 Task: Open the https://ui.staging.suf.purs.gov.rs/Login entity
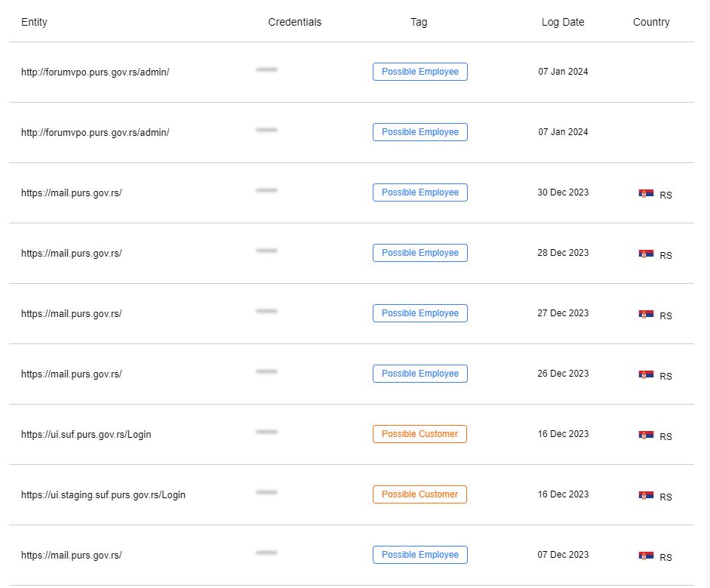(103, 494)
